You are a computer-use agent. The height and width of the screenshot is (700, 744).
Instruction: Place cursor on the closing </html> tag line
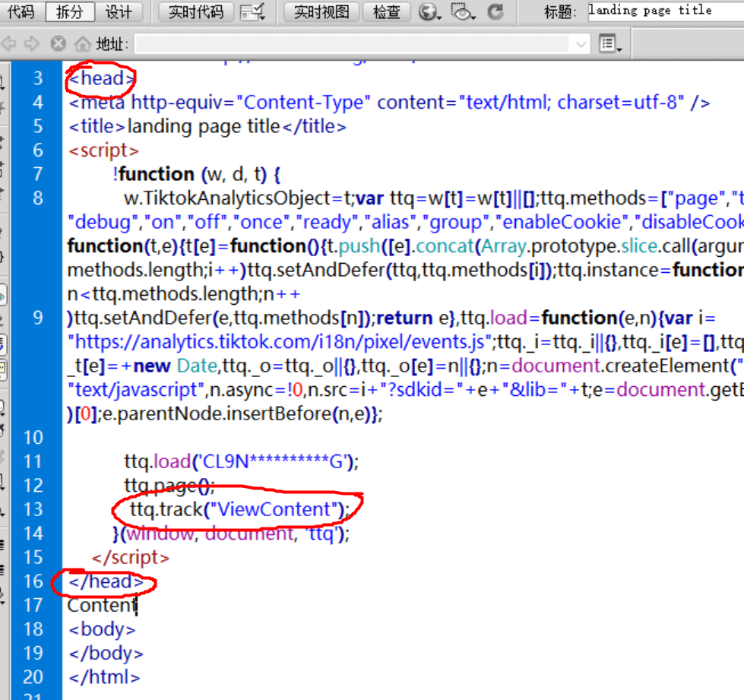pos(104,676)
